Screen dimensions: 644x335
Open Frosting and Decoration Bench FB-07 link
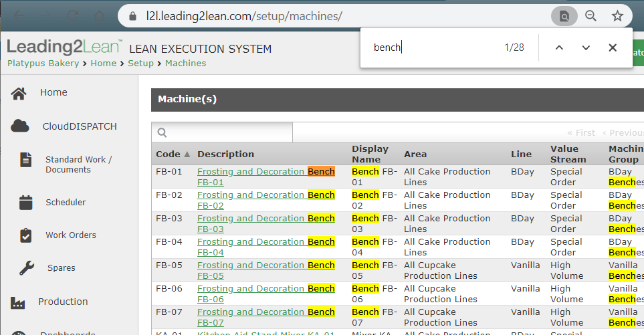265,318
